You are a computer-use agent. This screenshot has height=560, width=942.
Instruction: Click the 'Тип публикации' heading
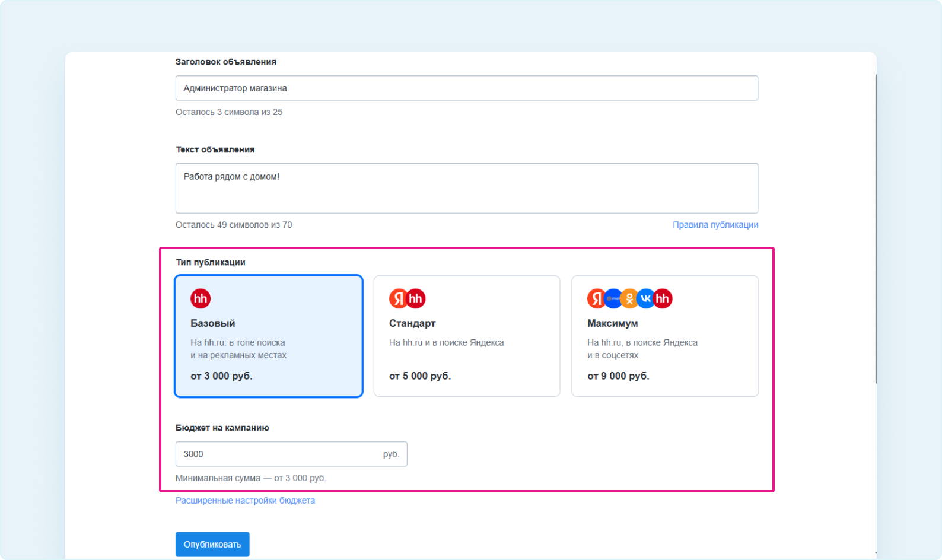(211, 262)
